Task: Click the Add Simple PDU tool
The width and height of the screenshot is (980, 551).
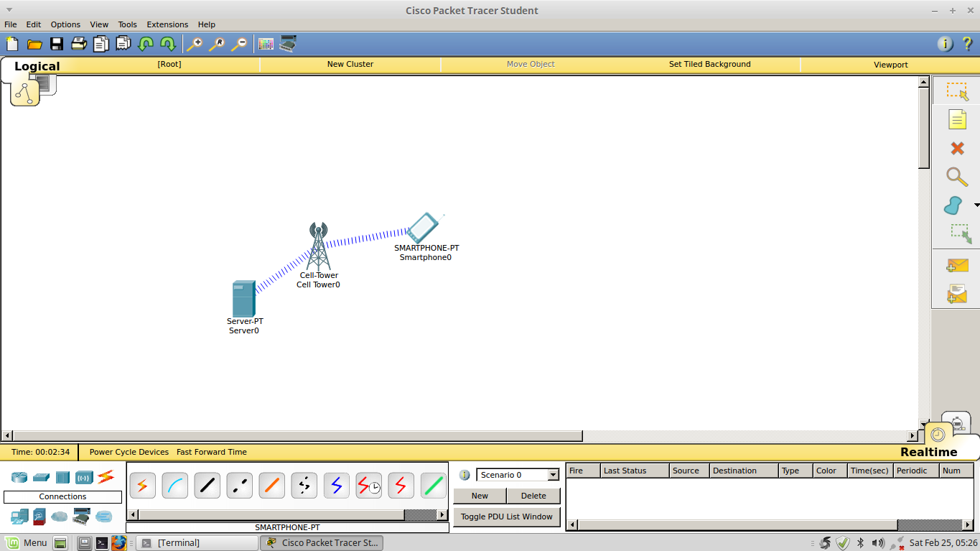Action: point(957,267)
